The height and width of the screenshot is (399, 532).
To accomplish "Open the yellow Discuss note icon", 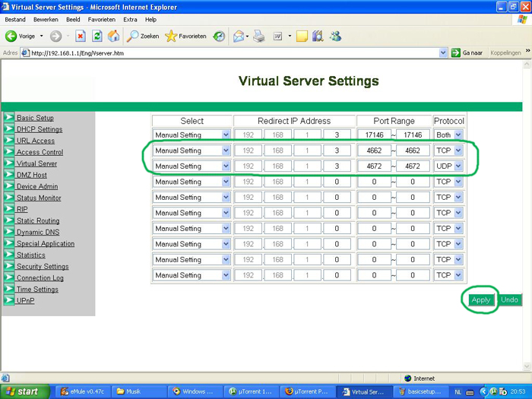I will click(302, 36).
